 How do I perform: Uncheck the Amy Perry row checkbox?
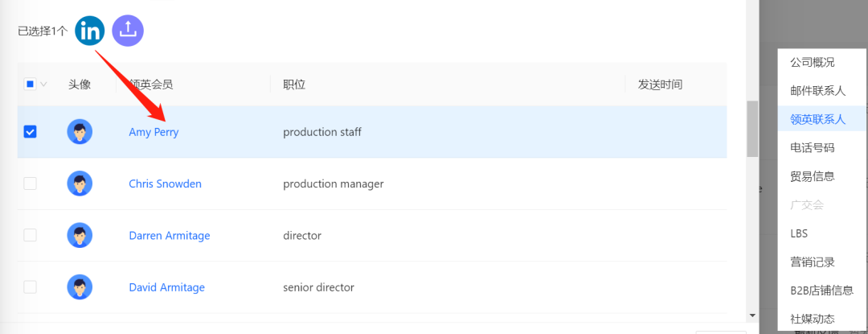point(30,132)
